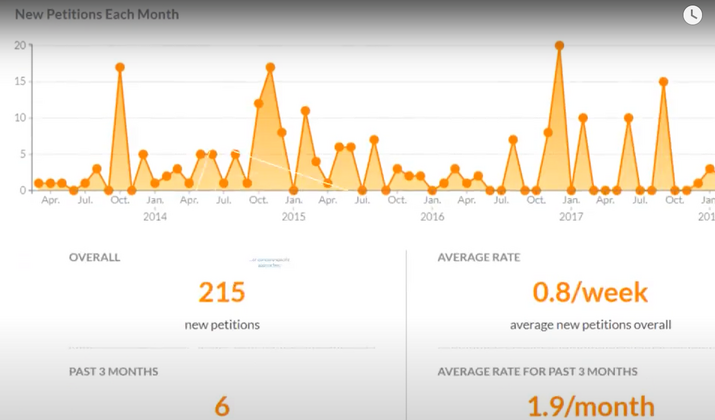This screenshot has width=715, height=420.
Task: Click the 2015 year label on axis
Action: (293, 217)
